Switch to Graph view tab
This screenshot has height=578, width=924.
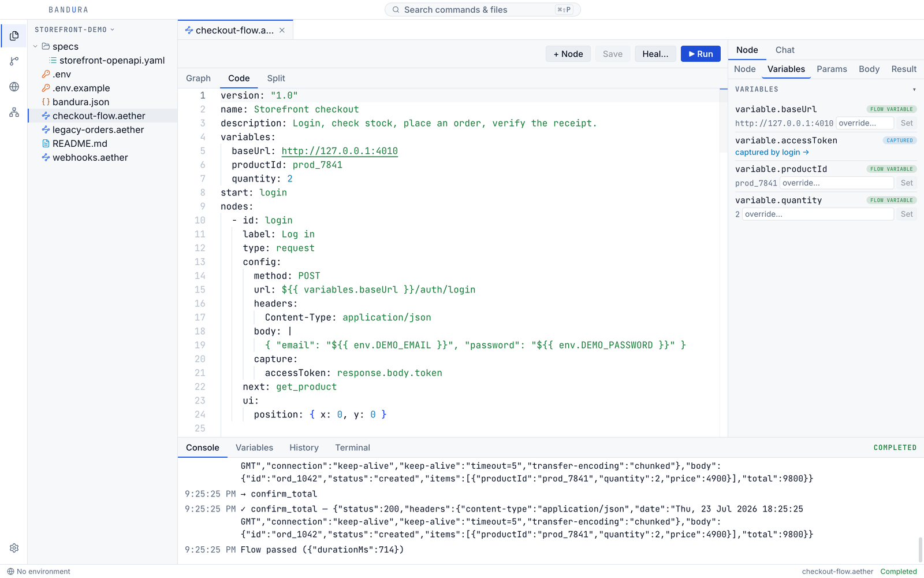point(198,78)
